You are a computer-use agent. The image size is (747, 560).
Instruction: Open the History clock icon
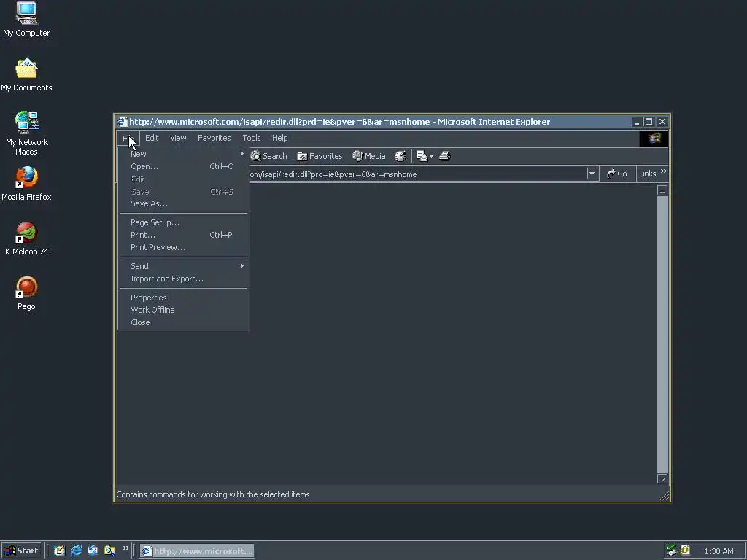coord(400,156)
